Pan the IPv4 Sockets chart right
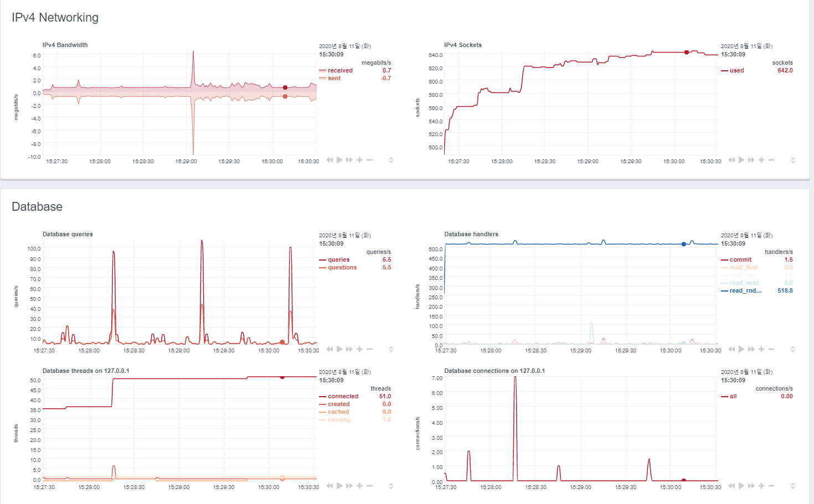Viewport: 814px width, 504px height. [751, 160]
